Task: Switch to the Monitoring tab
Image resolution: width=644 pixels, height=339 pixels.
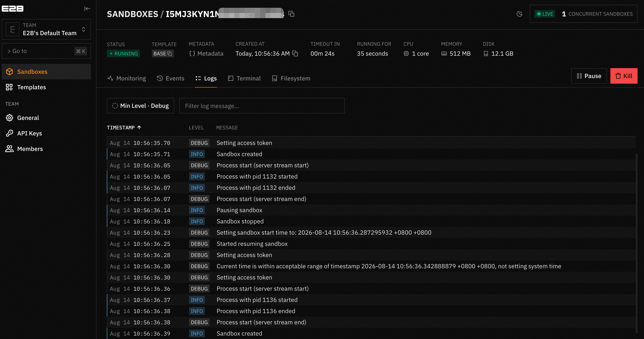Action: 126,78
